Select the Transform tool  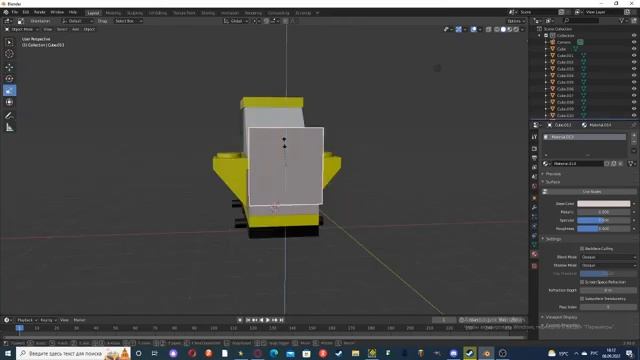coord(9,102)
